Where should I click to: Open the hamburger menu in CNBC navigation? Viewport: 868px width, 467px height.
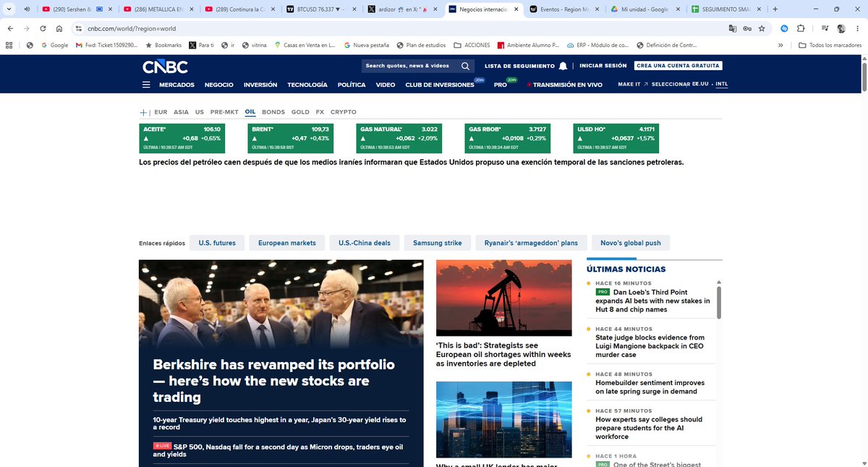pyautogui.click(x=146, y=85)
